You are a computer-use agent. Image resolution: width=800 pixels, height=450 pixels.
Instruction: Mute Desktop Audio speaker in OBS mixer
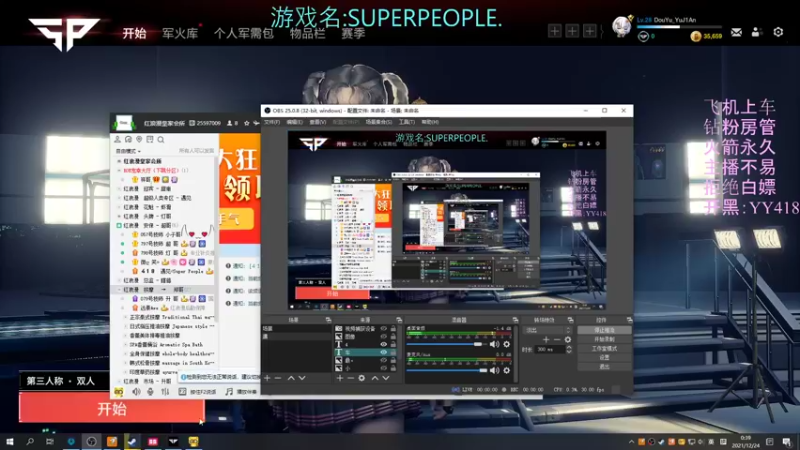(494, 344)
